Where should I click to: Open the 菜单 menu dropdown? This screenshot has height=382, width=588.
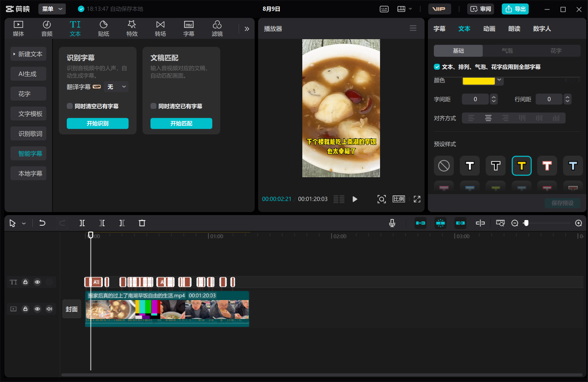52,9
